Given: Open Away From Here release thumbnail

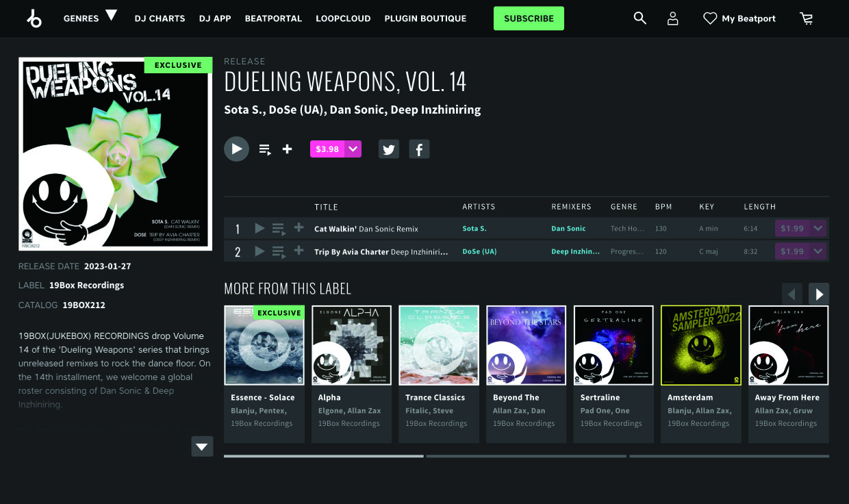Looking at the screenshot, I should click(x=789, y=345).
